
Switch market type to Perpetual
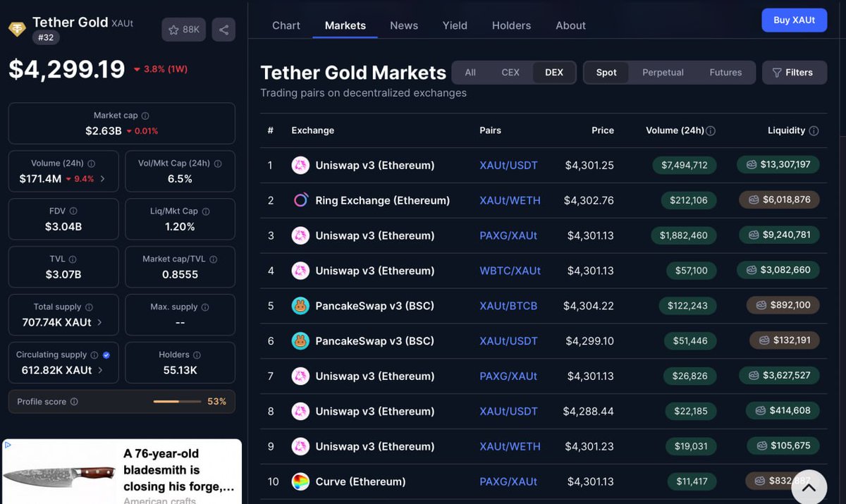point(663,73)
